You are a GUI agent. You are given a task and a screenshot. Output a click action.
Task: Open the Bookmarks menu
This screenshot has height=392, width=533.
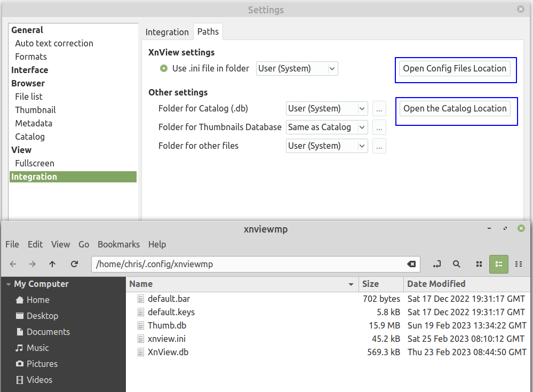pyautogui.click(x=118, y=244)
